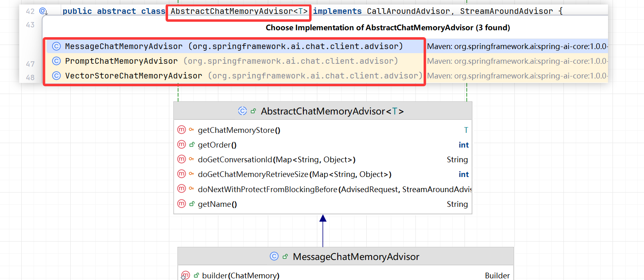Click method icon beside doGetChatMemoryRetrieveSize
The width and height of the screenshot is (644, 280).
tap(182, 174)
